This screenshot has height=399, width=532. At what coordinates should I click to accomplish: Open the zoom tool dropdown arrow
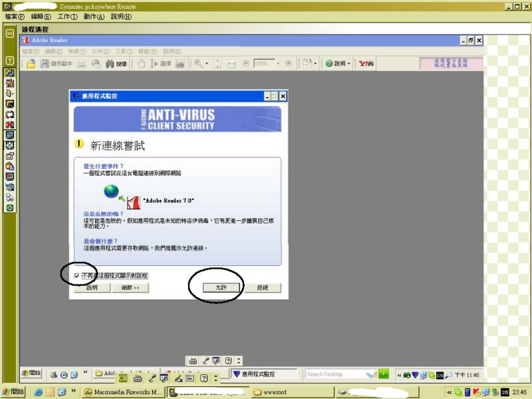point(207,63)
